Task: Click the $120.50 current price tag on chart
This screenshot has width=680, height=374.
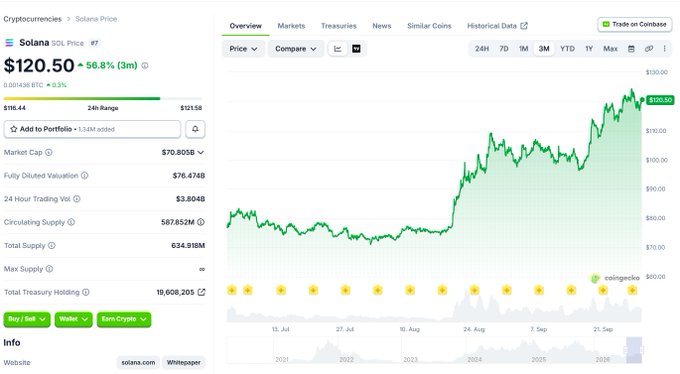Action: point(660,100)
